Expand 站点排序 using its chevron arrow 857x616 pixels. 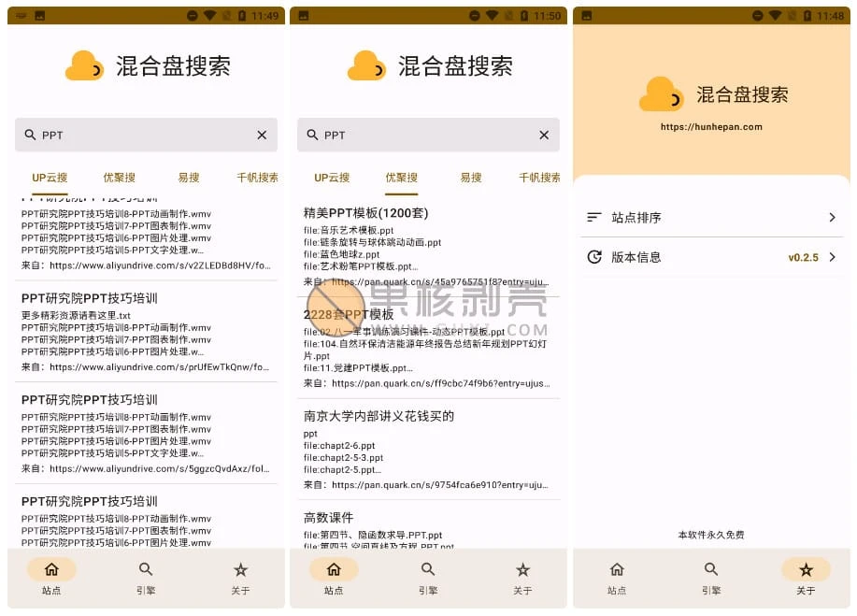832,217
